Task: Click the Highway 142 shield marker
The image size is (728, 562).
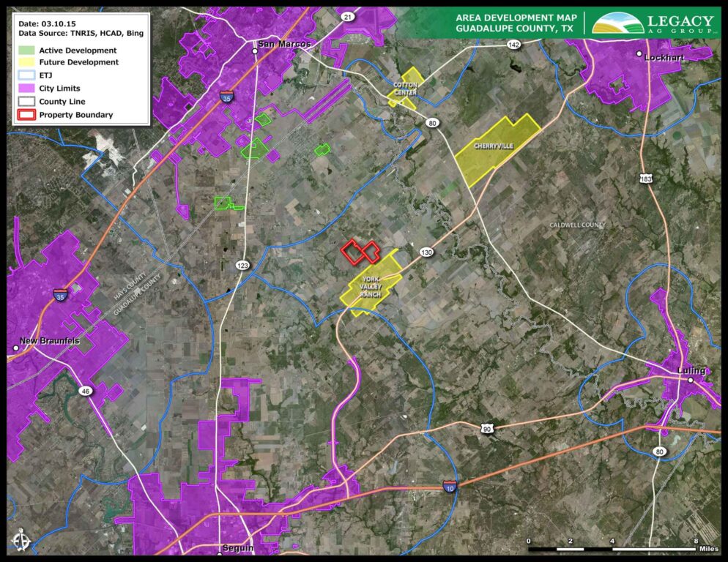Action: point(513,45)
